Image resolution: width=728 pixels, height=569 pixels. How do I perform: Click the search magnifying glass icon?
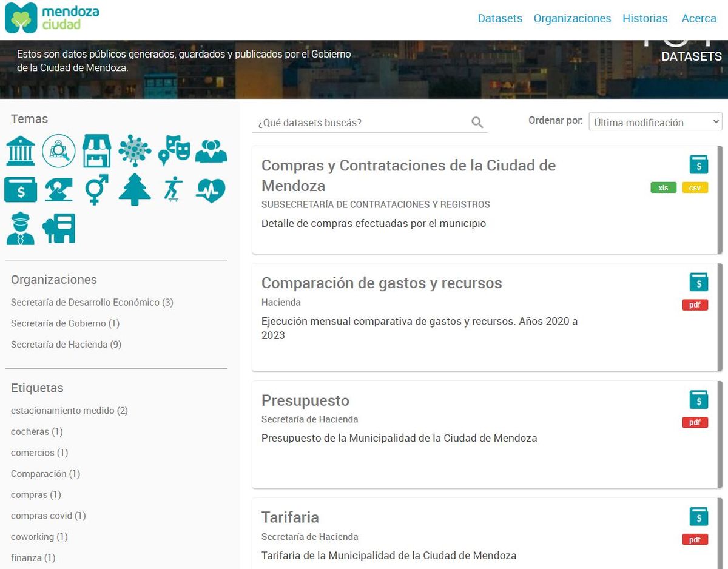coord(477,123)
